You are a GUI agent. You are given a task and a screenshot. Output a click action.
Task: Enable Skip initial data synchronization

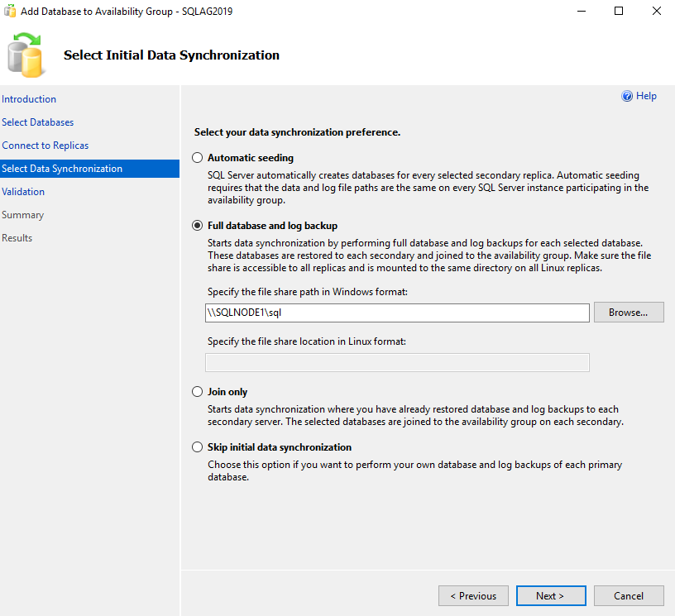(197, 447)
